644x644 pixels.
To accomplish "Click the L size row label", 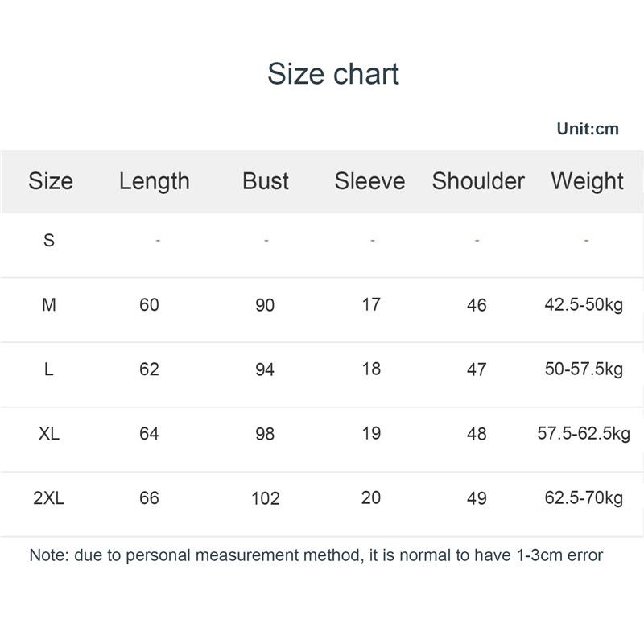I will pos(49,369).
